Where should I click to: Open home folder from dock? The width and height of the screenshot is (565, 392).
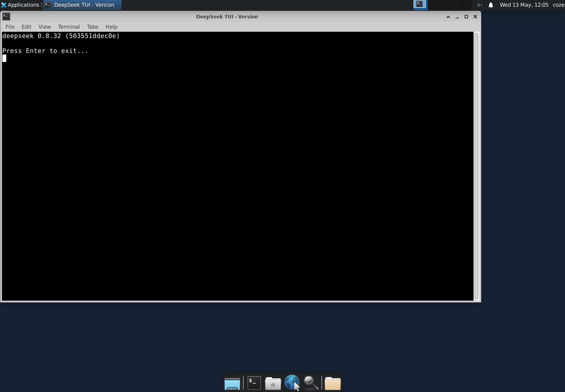coord(273,383)
